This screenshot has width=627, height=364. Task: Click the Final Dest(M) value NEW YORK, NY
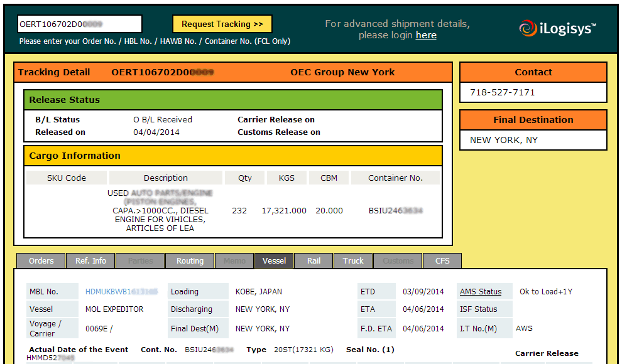tap(263, 329)
